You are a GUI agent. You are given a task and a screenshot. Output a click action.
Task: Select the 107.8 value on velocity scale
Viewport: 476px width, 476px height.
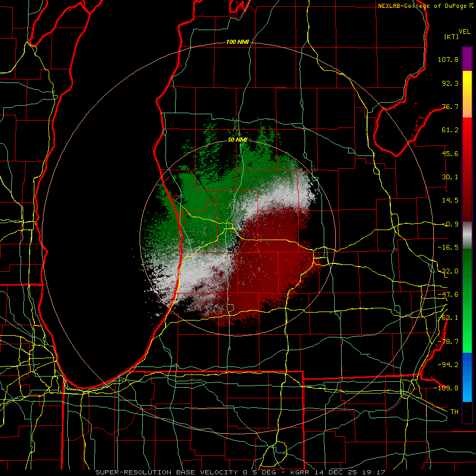coord(448,59)
